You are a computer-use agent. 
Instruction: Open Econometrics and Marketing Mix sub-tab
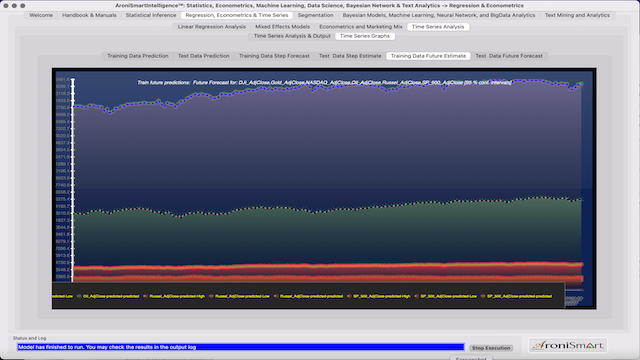360,27
